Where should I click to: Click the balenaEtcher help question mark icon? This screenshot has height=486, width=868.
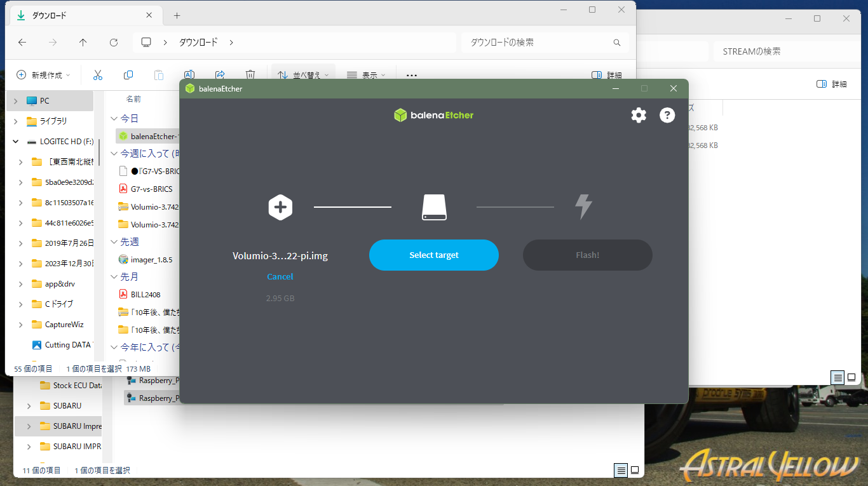(x=667, y=115)
